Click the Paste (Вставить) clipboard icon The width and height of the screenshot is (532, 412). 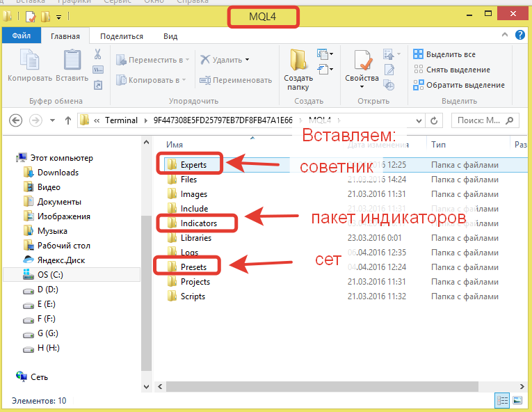point(72,60)
